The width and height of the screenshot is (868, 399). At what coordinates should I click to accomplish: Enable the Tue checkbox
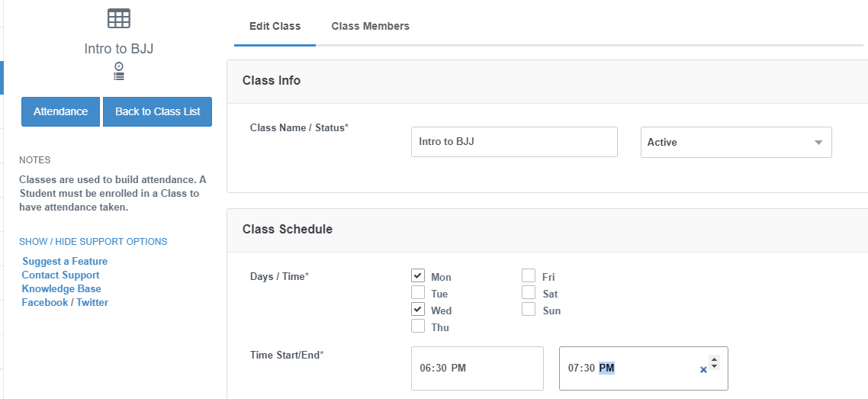[418, 292]
